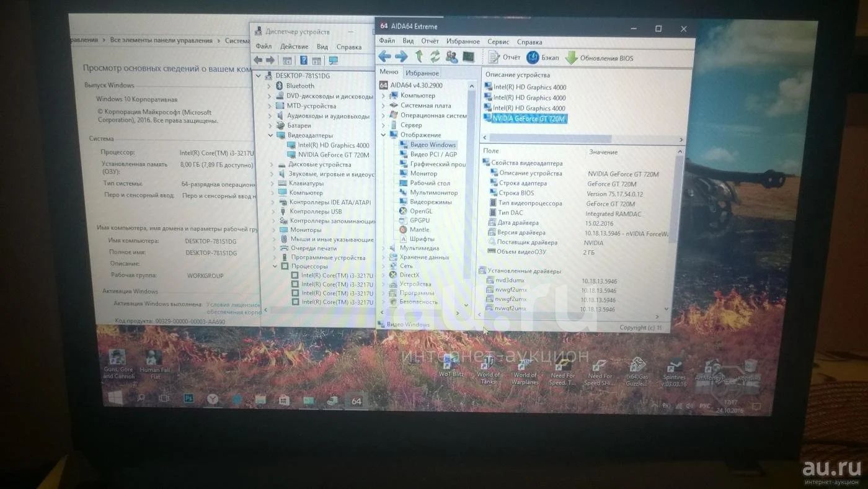Viewport: 868px width, 489px height.
Task: Open the Избранное menu in AIDA64 menu bar
Action: coord(463,42)
